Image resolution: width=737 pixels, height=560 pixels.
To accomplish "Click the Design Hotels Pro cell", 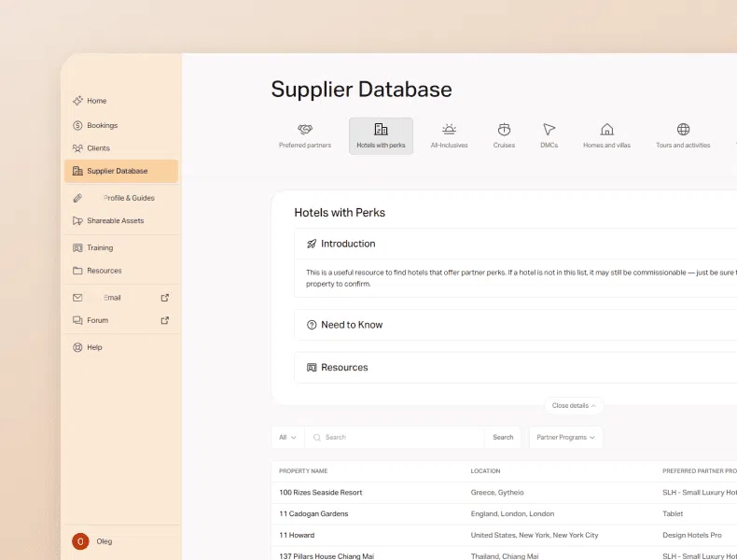I will 692,535.
